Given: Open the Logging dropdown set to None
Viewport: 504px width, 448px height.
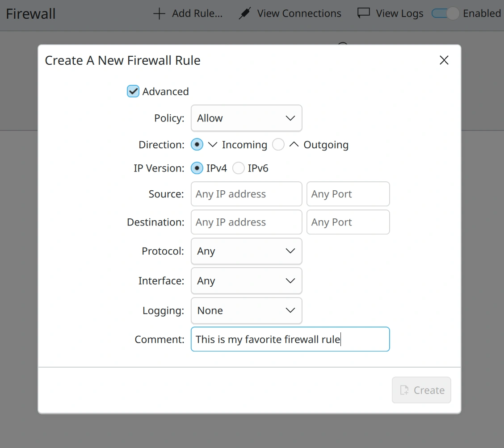Looking at the screenshot, I should [x=247, y=310].
